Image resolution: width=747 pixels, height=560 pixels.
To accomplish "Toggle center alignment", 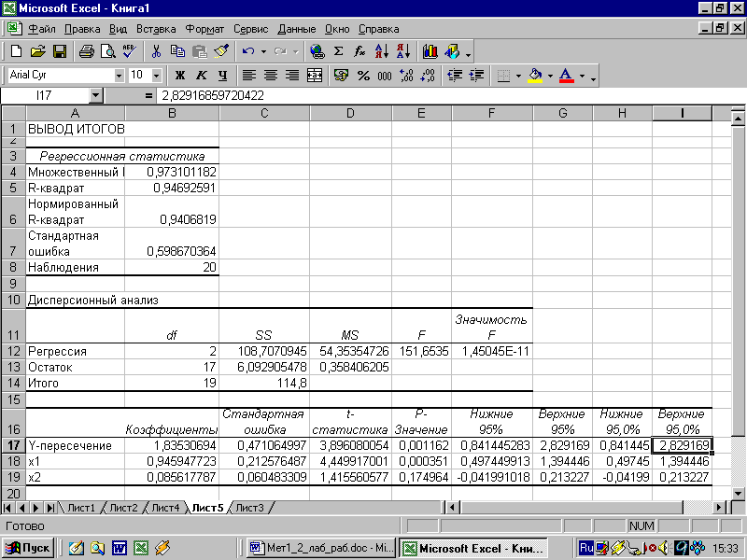I will [271, 76].
